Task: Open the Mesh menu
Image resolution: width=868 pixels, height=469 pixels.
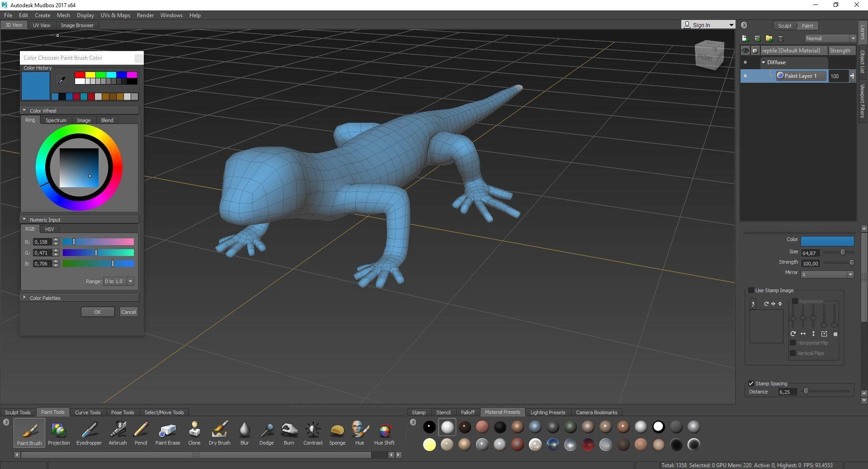Action: [x=63, y=15]
